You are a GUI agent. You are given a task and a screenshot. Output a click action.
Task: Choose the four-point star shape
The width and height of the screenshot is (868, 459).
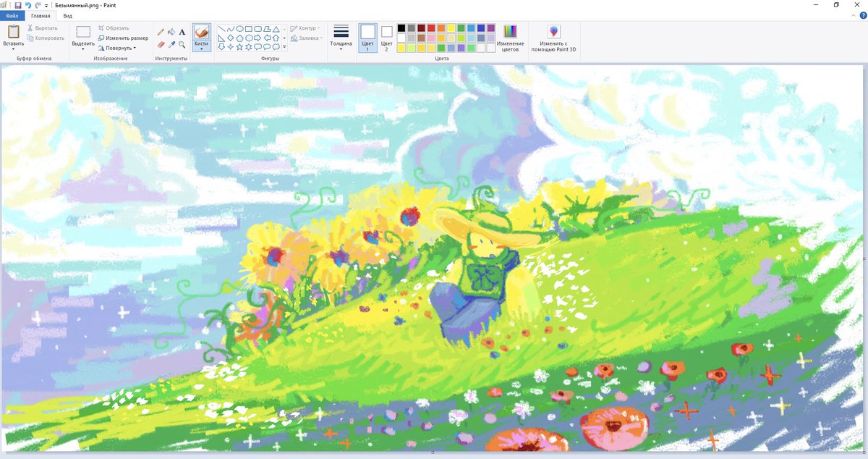pyautogui.click(x=231, y=47)
